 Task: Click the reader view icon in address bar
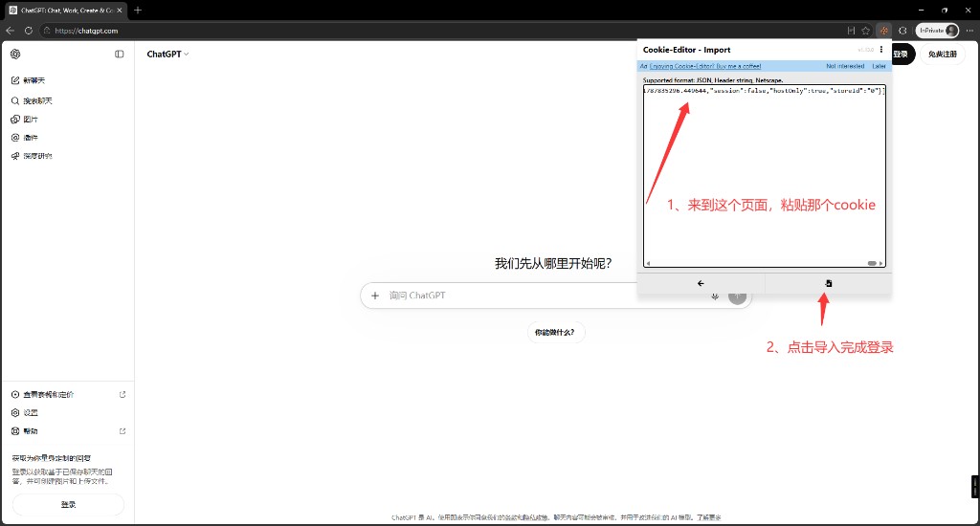pos(851,30)
